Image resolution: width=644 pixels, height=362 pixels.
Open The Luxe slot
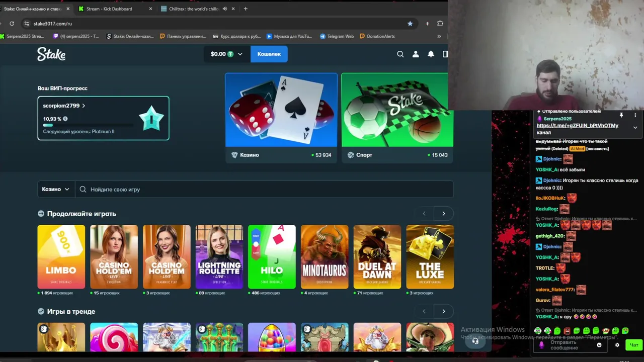coord(430,257)
